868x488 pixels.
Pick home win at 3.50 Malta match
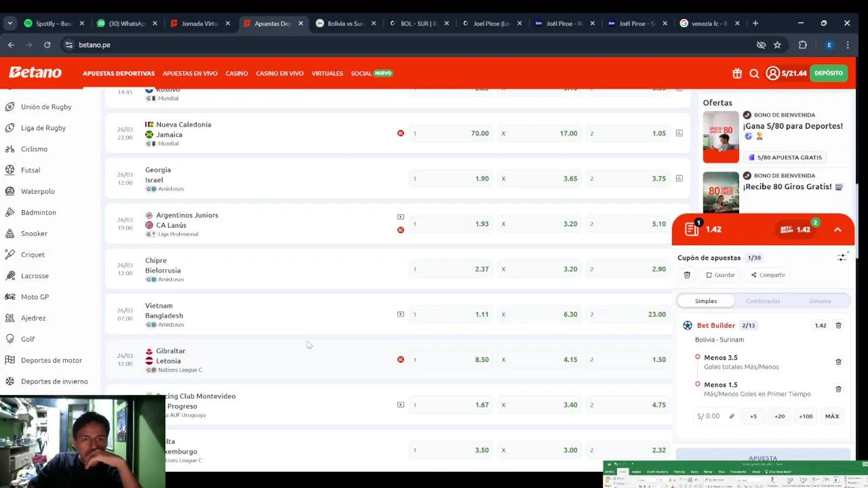450,450
